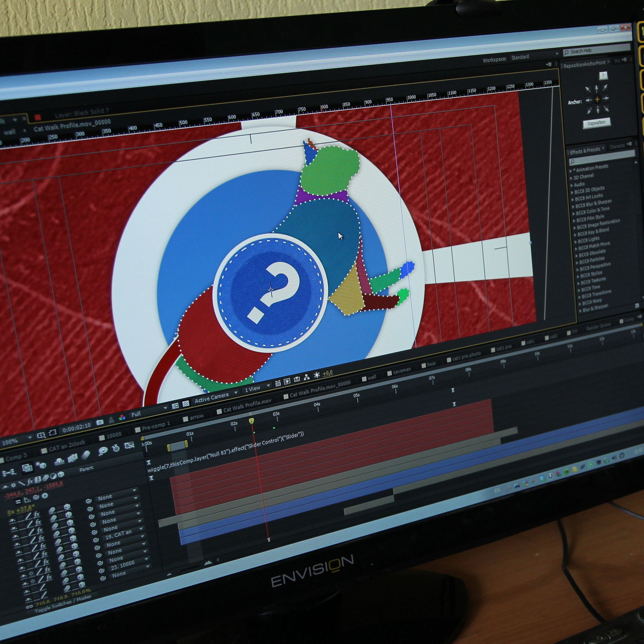Click the expression pick whip spiral icon
The image size is (644, 644).
[x=36, y=497]
